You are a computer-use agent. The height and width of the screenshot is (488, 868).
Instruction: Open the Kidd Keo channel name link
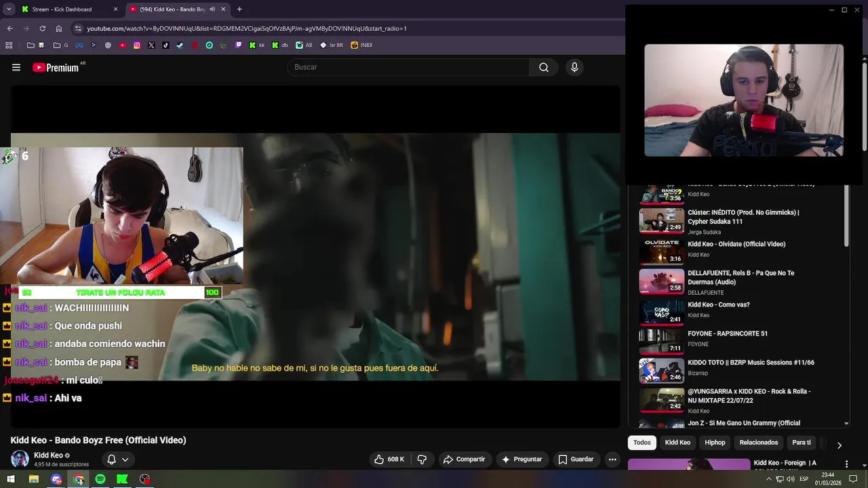pos(48,455)
